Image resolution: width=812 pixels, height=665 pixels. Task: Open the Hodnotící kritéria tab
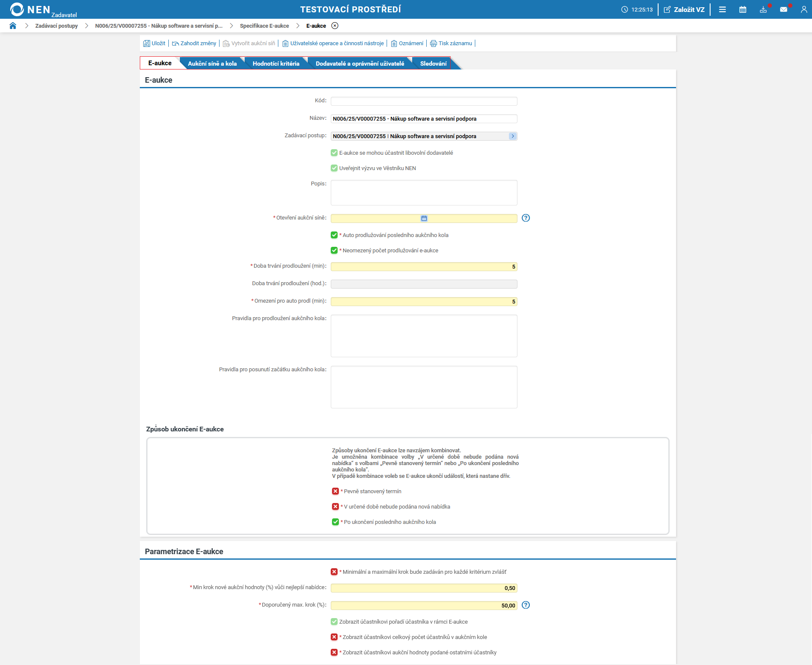tap(276, 64)
